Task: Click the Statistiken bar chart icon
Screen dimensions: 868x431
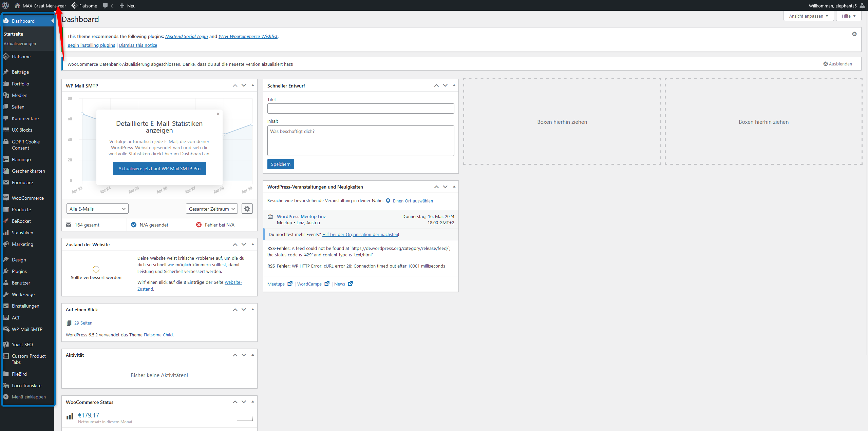Action: coord(6,233)
